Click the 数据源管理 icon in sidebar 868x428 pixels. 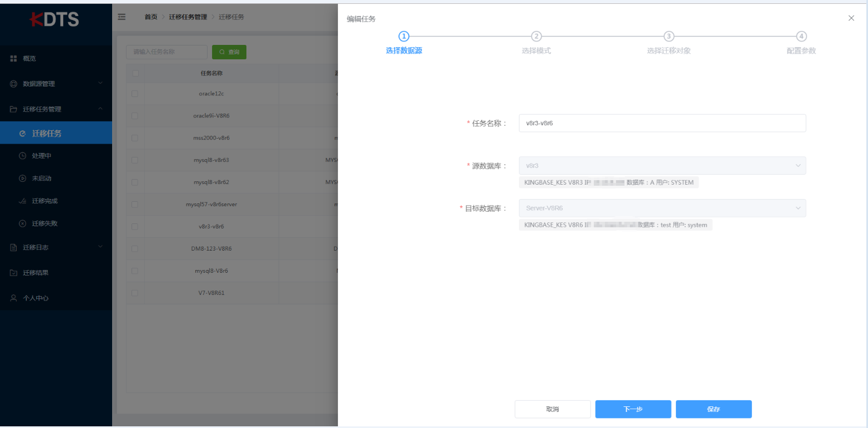pos(14,84)
